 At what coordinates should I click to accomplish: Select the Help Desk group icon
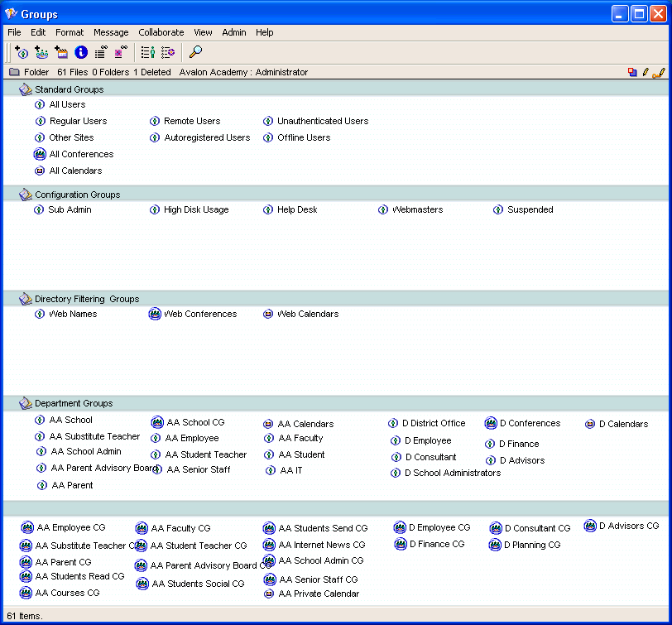coord(268,210)
